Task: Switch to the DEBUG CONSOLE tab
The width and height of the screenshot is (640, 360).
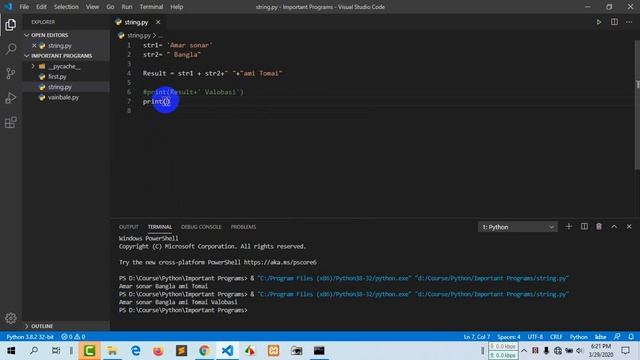Action: pyautogui.click(x=201, y=227)
